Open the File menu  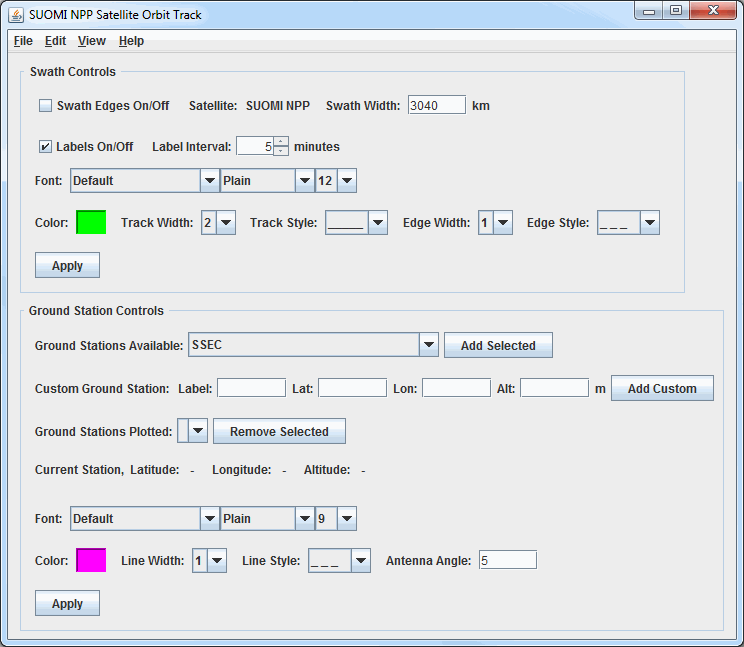pos(23,41)
